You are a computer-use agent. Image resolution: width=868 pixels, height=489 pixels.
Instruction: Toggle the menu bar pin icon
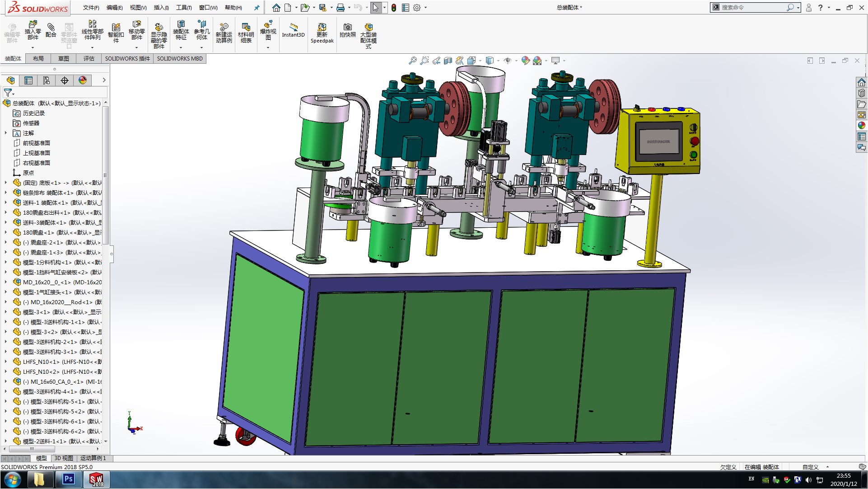[x=257, y=8]
